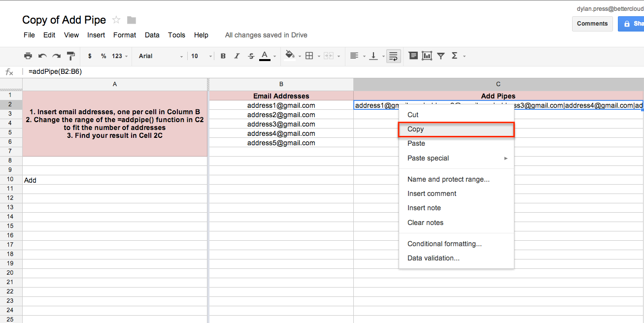Insert a chart using the chart icon
Screen dimensions: 644x323
pyautogui.click(x=427, y=56)
